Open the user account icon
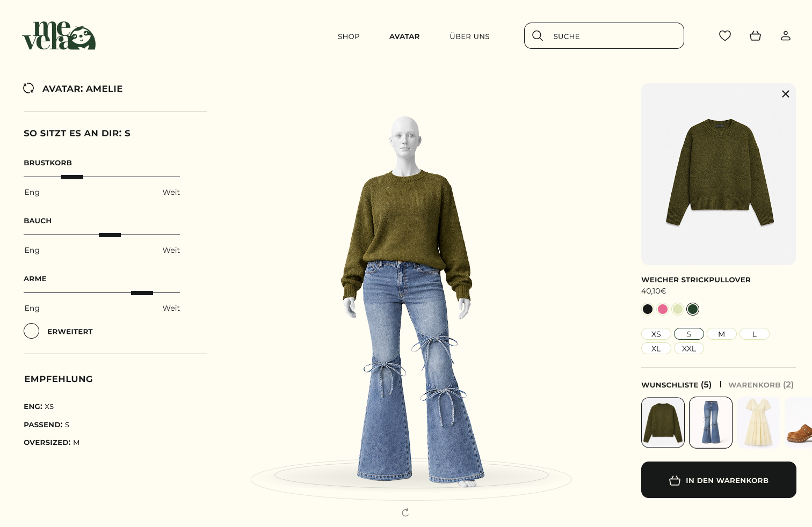Image resolution: width=812 pixels, height=527 pixels. click(786, 36)
